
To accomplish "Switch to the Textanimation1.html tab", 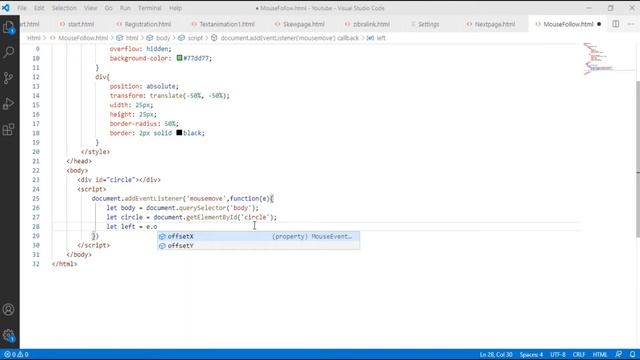I will 223,24.
